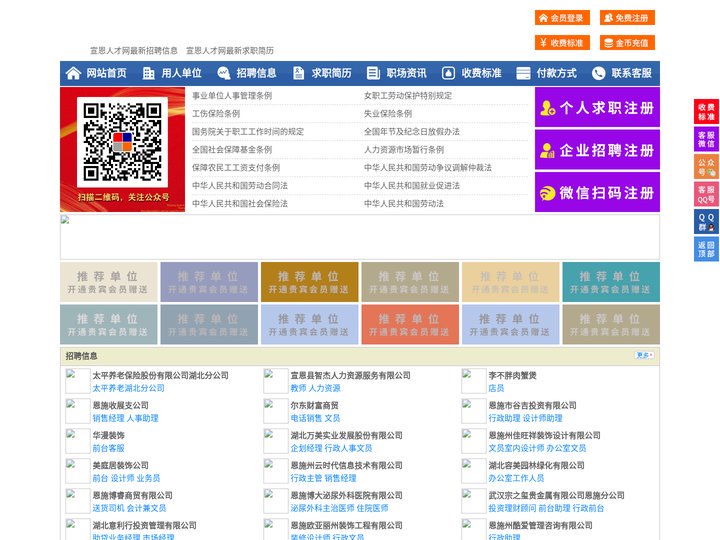Open 宣恩人才网最新招聘信息 link
This screenshot has height=540, width=720.
point(134,51)
